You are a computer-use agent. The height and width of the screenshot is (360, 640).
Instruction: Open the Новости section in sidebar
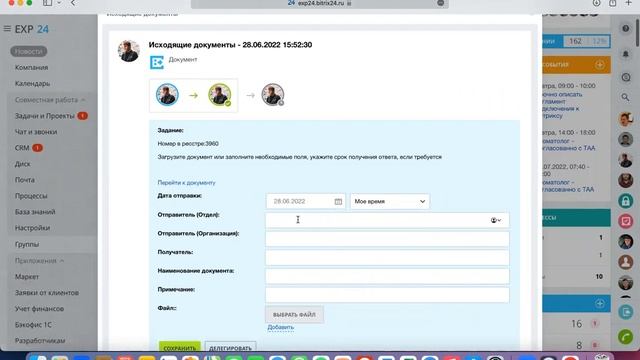tap(29, 51)
